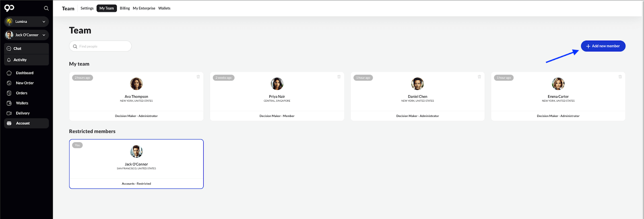Screen dimensions: 644x219
Task: Open Jack O'Connor restricted member card
Action: 136,164
